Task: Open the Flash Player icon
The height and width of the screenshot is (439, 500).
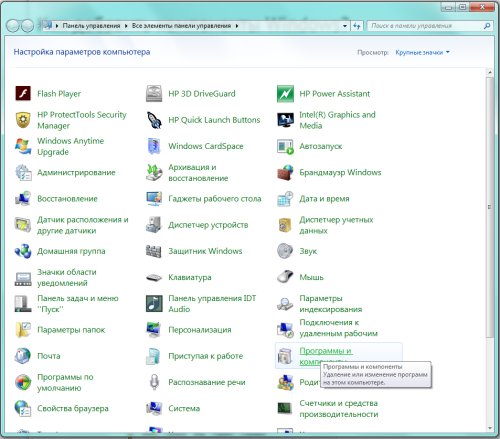Action: click(x=23, y=94)
